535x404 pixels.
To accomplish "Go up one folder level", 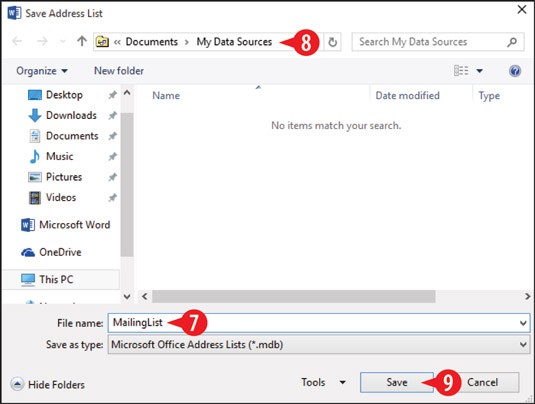I will (x=82, y=41).
